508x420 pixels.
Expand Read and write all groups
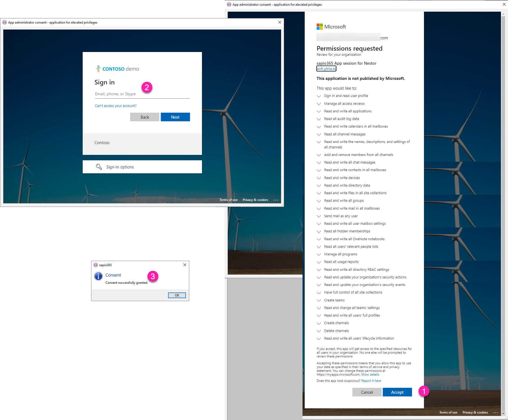tap(319, 201)
